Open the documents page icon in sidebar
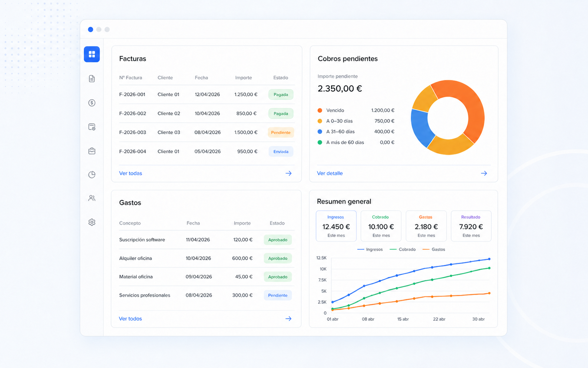The image size is (588, 368). click(92, 79)
